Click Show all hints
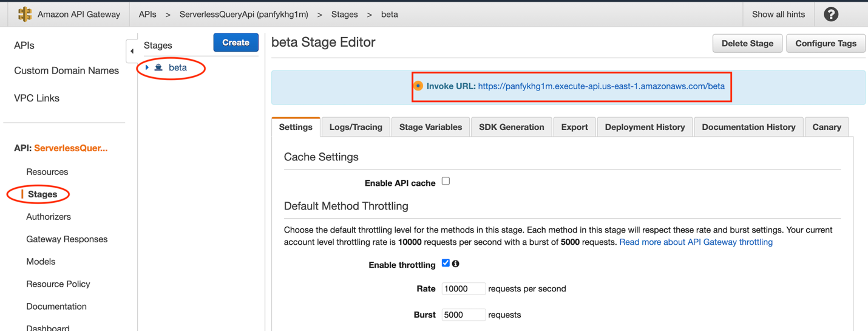 pos(778,14)
